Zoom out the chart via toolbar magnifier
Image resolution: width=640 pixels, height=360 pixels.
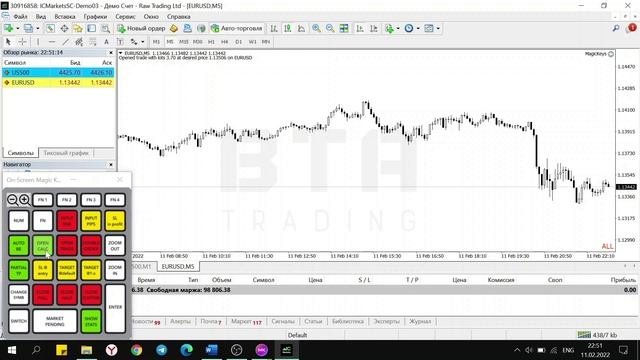point(330,28)
